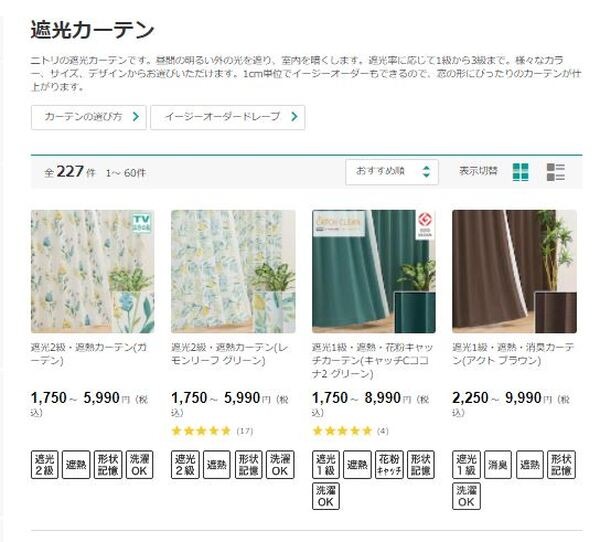Click 遮光1級 icon under green キャッチCココナ2 curtain
This screenshot has width=600, height=542.
pos(326,465)
